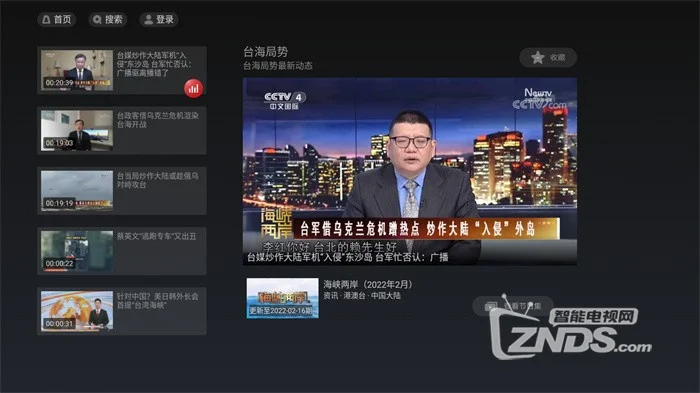Select title 蔡英文"逃跑专车"又出丑

click(x=156, y=236)
